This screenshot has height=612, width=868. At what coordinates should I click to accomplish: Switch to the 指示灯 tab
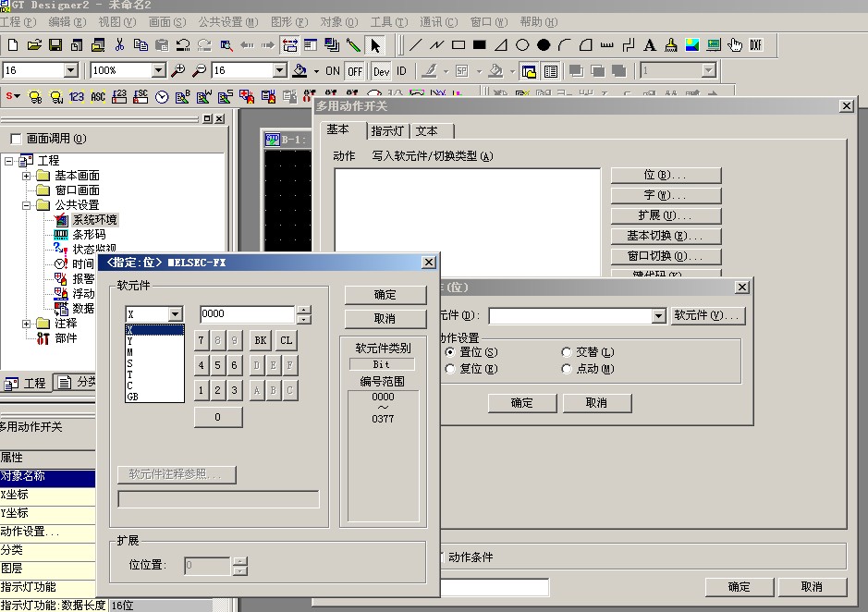tap(387, 131)
